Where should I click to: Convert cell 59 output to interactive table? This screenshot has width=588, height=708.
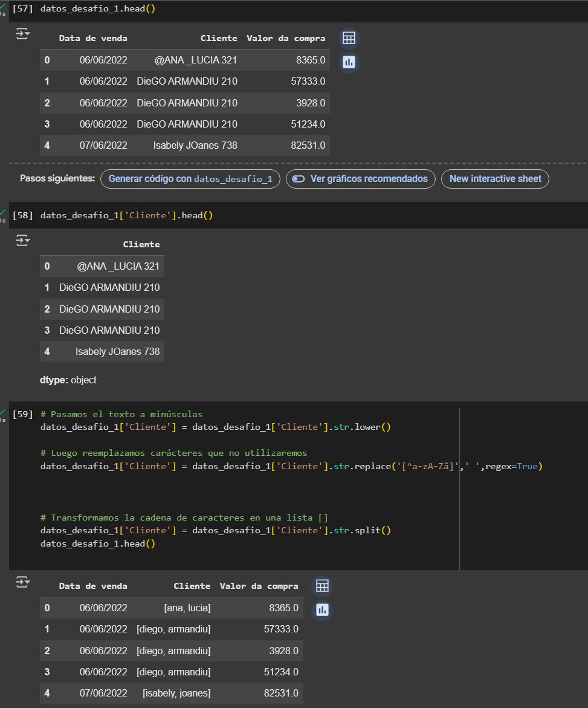322,586
